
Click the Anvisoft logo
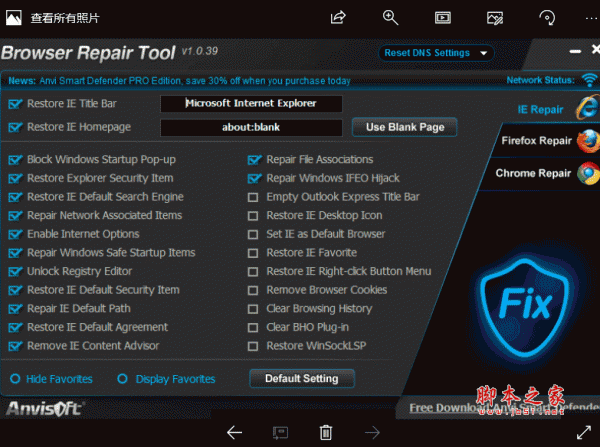(44, 409)
